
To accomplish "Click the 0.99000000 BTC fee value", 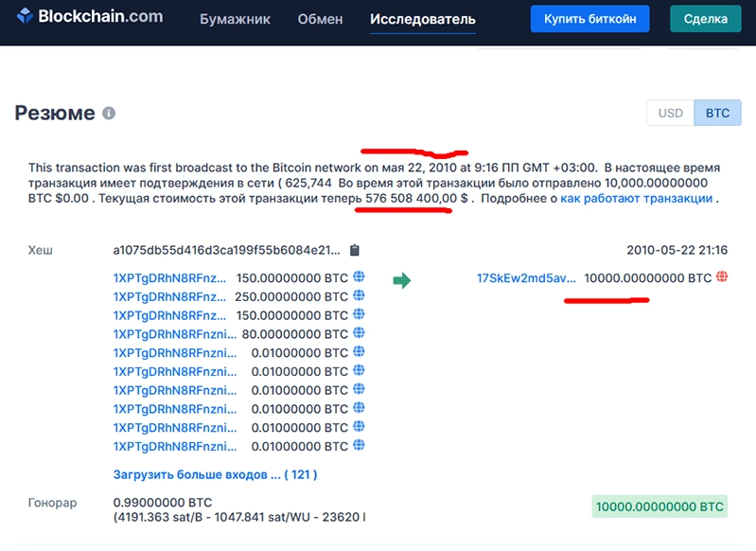I will coord(163,503).
